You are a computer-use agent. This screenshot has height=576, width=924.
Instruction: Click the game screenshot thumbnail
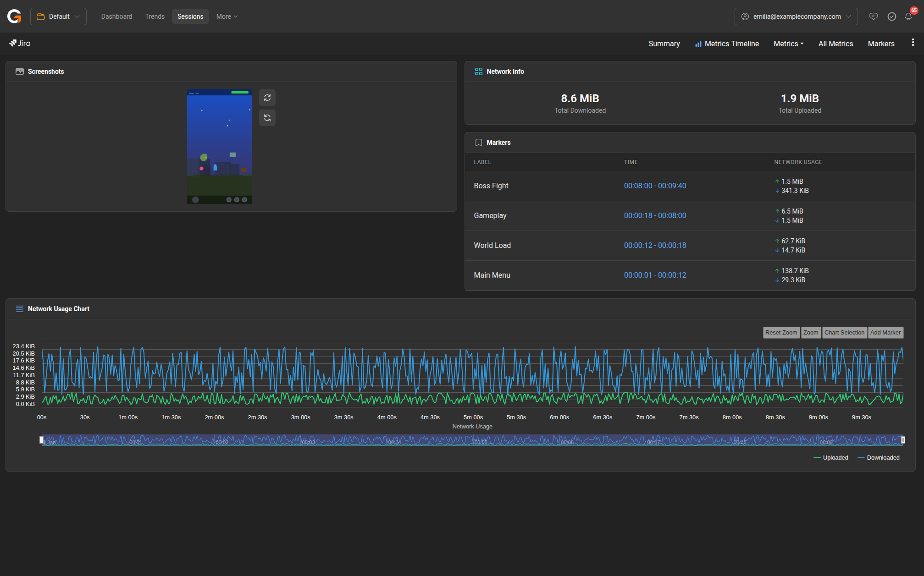point(219,147)
